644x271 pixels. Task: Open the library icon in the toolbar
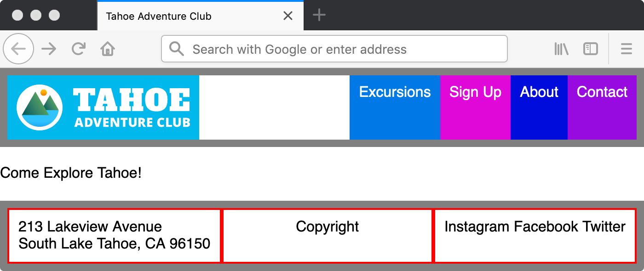(561, 49)
